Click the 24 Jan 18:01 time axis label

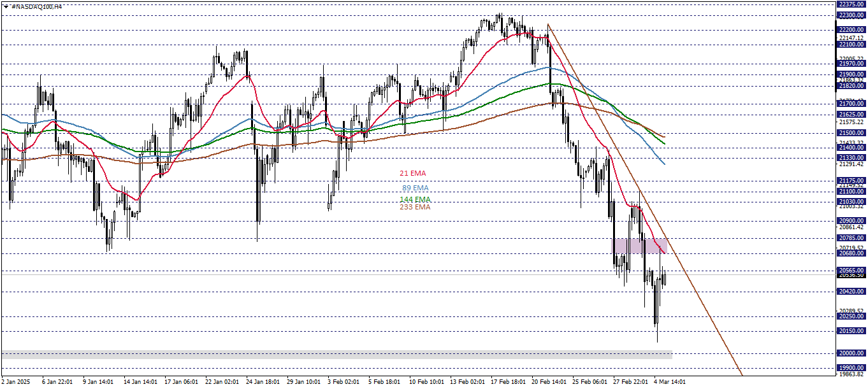pos(263,382)
